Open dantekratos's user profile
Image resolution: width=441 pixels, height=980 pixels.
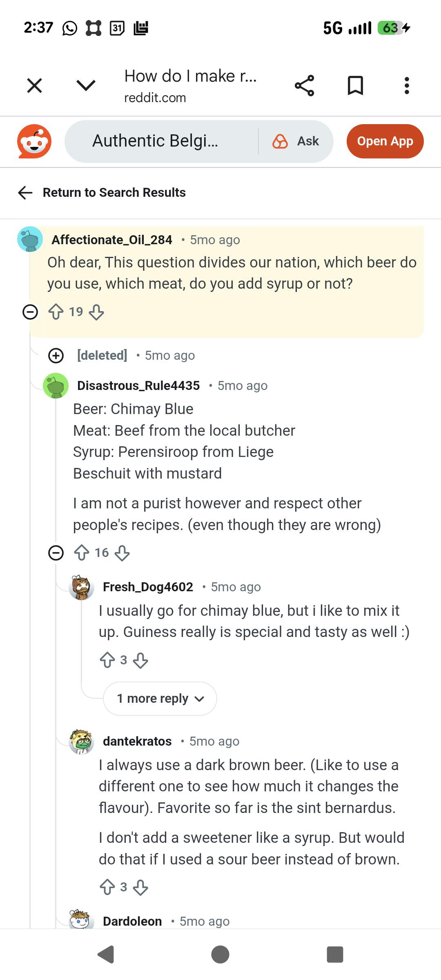click(x=137, y=741)
